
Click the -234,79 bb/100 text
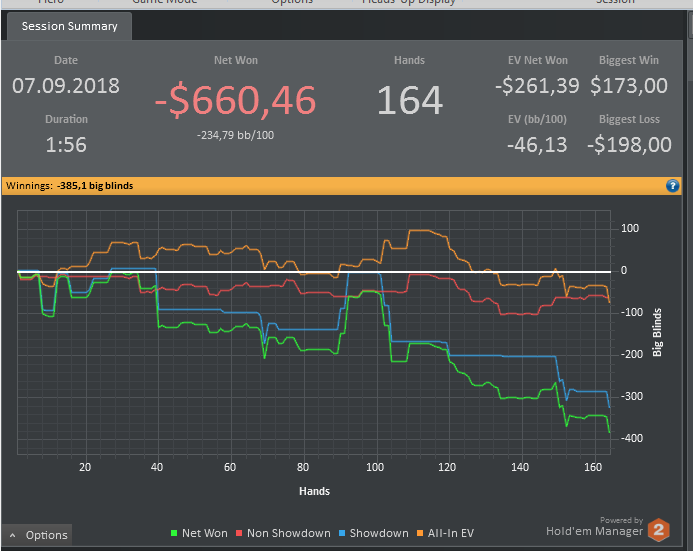point(235,135)
